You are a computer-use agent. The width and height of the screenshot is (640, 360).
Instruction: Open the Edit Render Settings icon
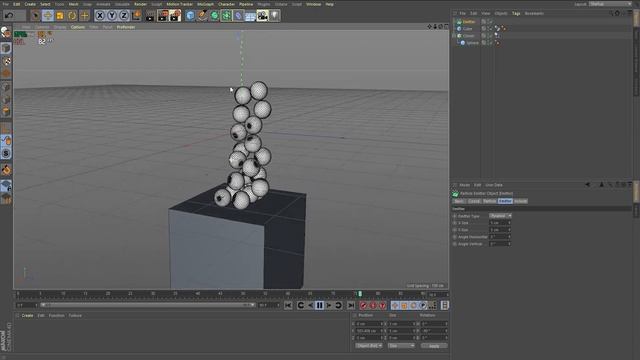coord(175,16)
